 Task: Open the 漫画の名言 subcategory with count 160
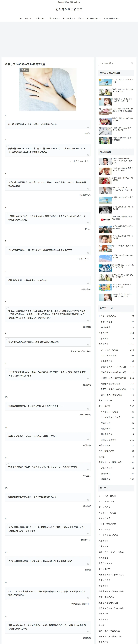[117, 479]
